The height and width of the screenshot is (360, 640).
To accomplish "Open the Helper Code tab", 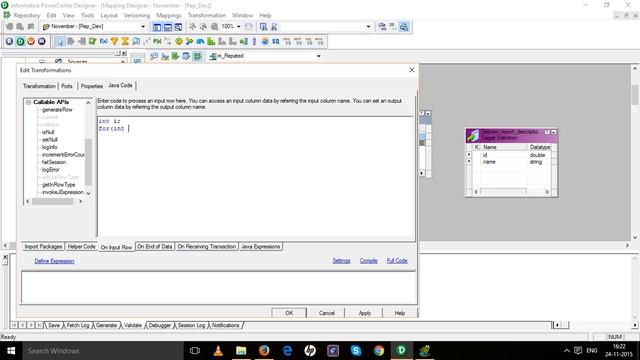I will [81, 247].
